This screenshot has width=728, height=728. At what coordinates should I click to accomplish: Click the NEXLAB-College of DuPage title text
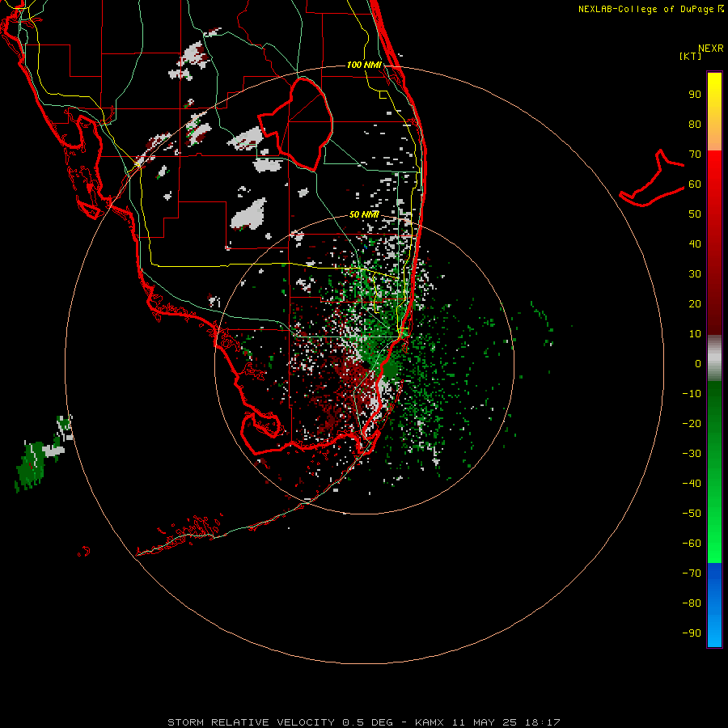pos(651,9)
